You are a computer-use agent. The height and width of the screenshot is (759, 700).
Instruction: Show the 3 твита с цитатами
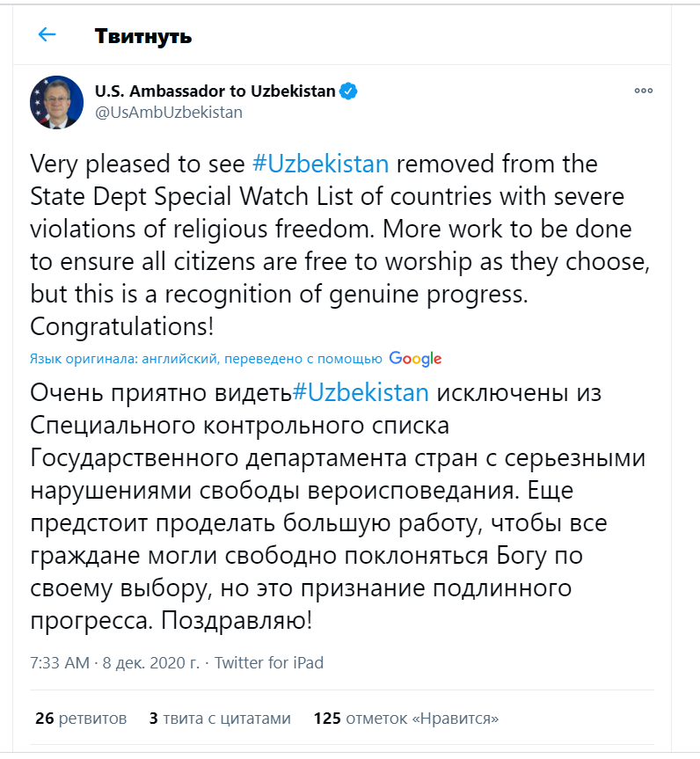(x=220, y=719)
